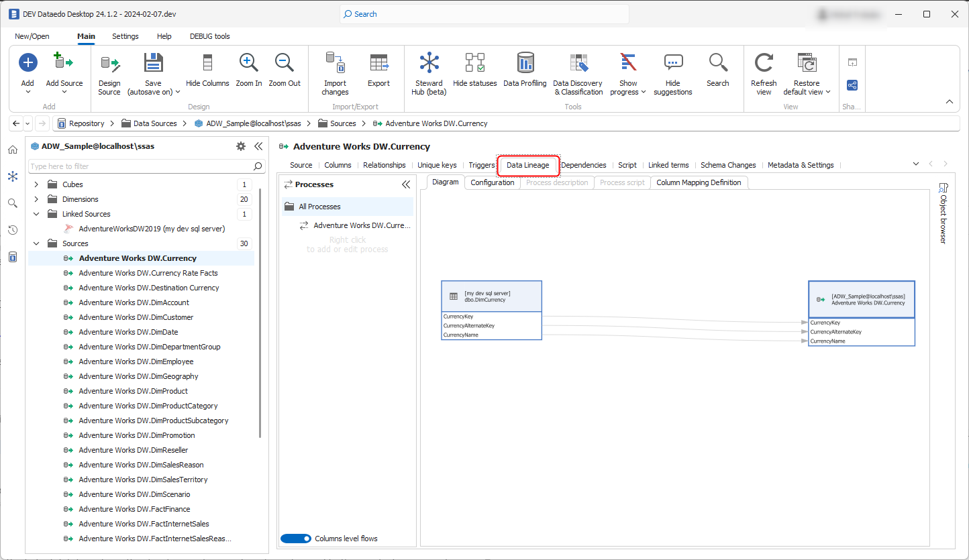Open the Settings ribbon tab
Image resolution: width=969 pixels, height=560 pixels.
pos(125,36)
